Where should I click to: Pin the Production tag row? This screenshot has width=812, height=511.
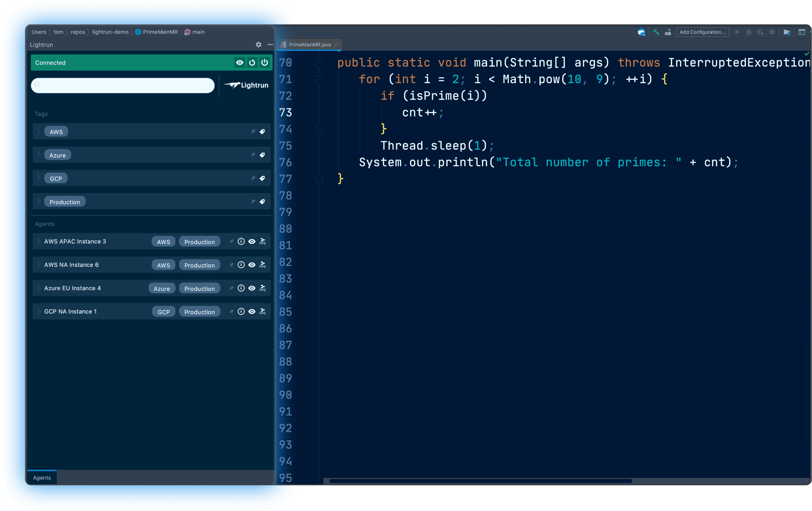tap(253, 202)
